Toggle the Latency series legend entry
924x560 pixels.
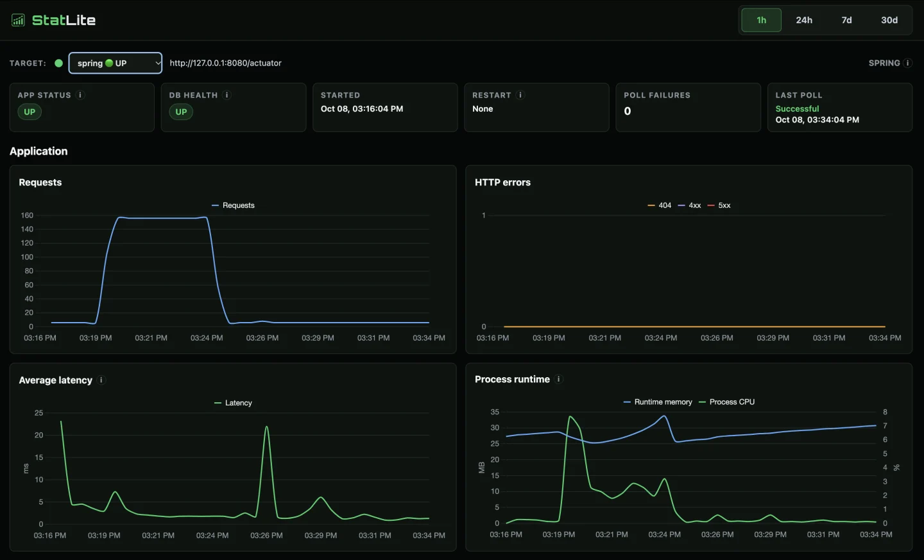(x=233, y=403)
